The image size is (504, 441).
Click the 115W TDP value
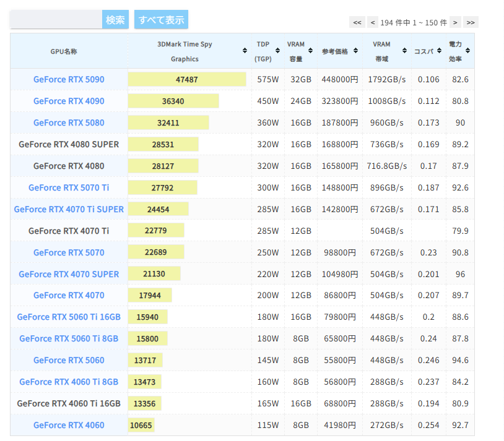coord(267,425)
